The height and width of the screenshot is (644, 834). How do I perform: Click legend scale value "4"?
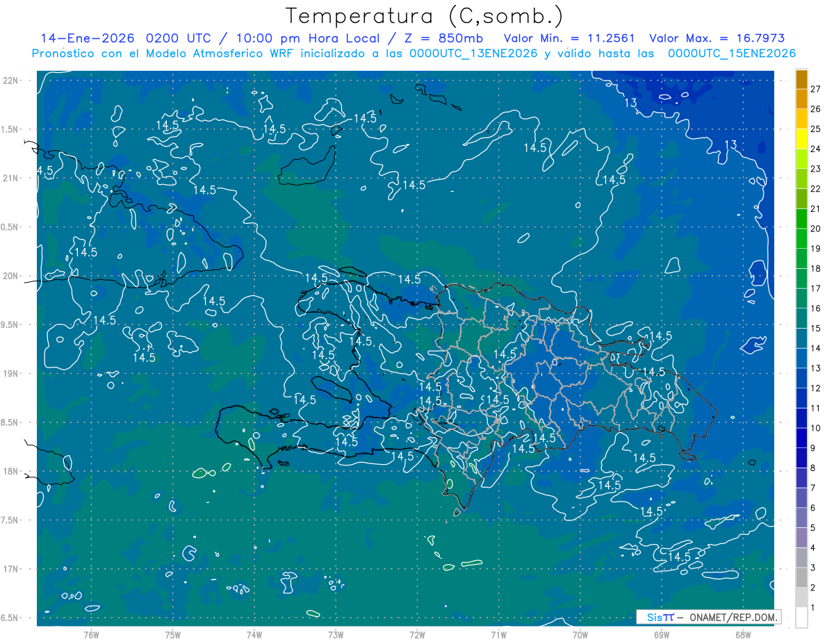pyautogui.click(x=813, y=548)
